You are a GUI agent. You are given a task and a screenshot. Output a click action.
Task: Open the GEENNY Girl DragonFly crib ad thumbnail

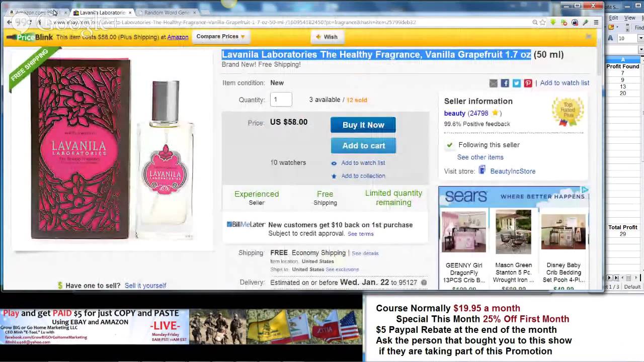tap(463, 231)
